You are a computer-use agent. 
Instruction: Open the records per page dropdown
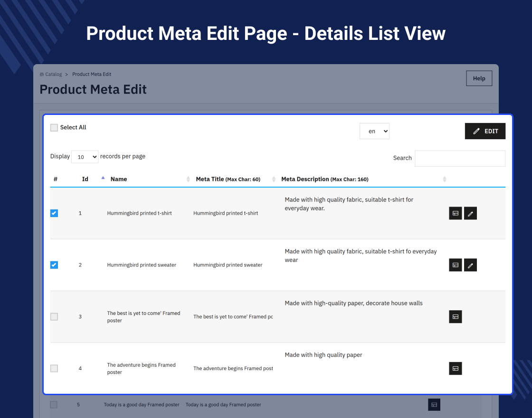[x=85, y=157]
